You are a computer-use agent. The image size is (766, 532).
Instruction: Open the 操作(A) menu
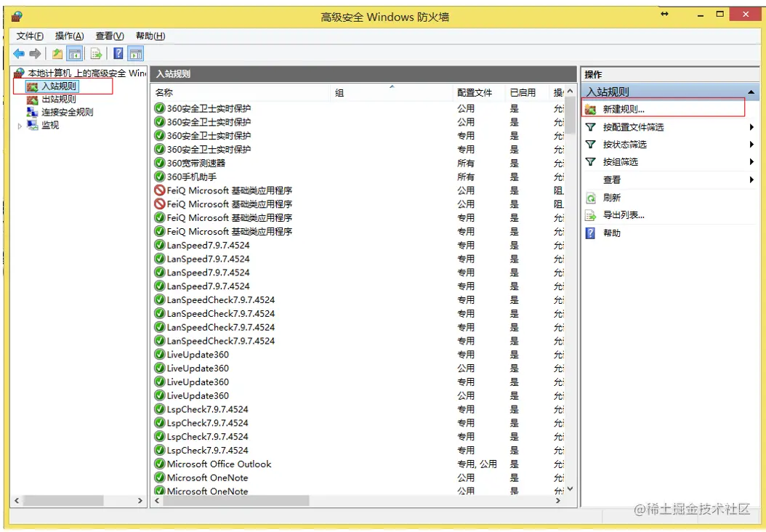69,36
